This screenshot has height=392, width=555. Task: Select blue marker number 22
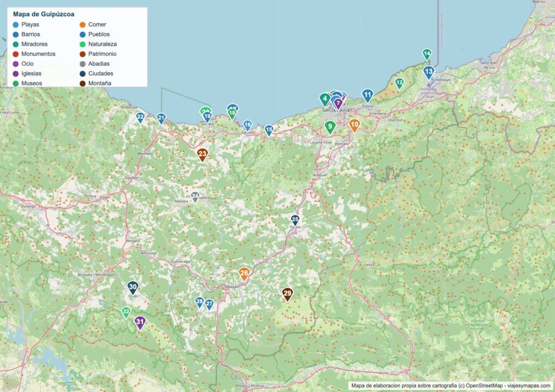pos(140,117)
